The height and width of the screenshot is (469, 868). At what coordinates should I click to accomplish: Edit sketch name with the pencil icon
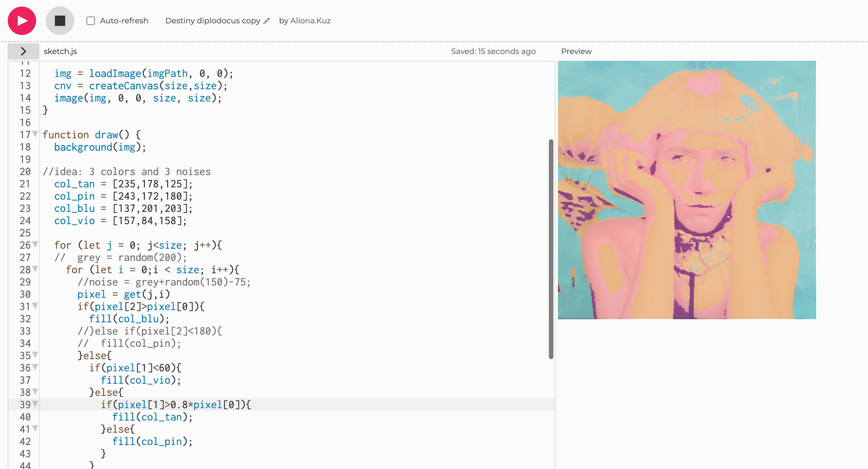266,21
